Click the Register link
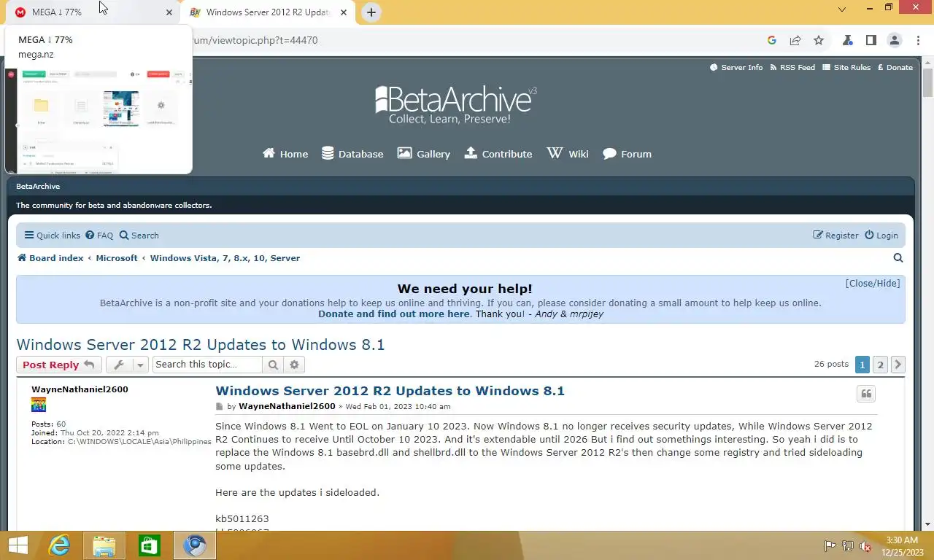Image resolution: width=934 pixels, height=560 pixels. (x=836, y=236)
